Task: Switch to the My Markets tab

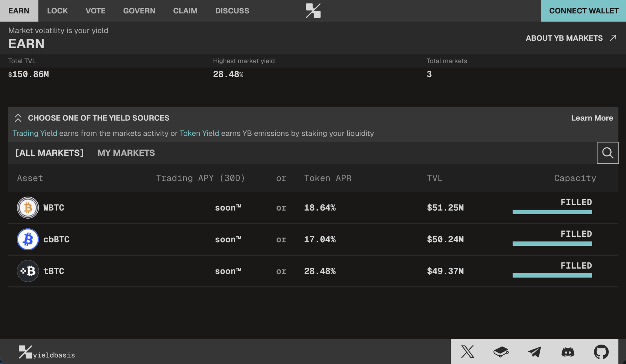Action: [x=126, y=153]
